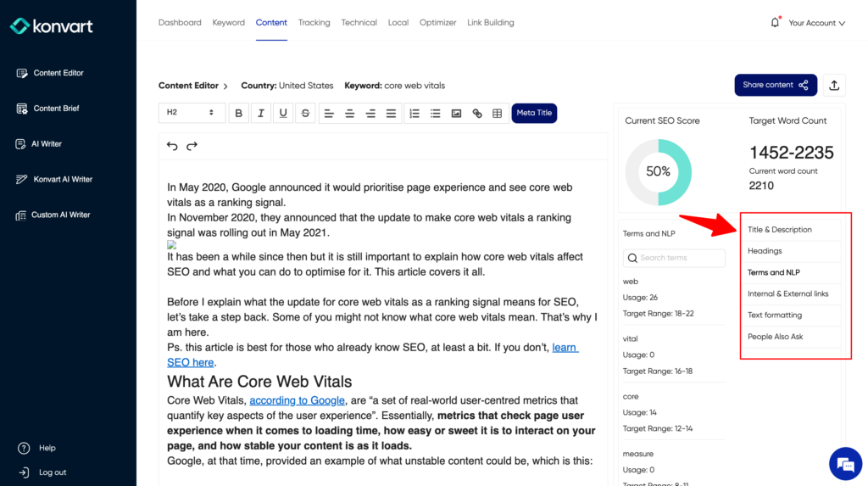868x486 pixels.
Task: Open the Link Building tab
Action: coord(490,23)
